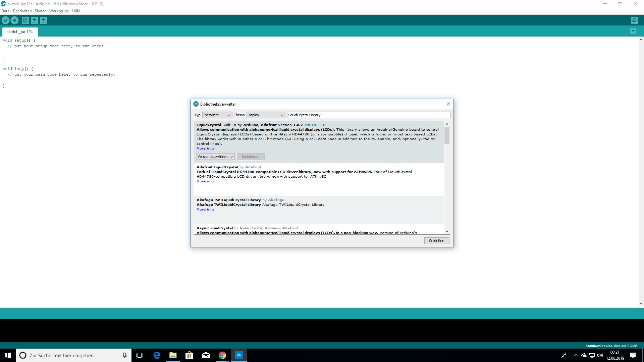Open File Explorer from taskbar

(173, 355)
